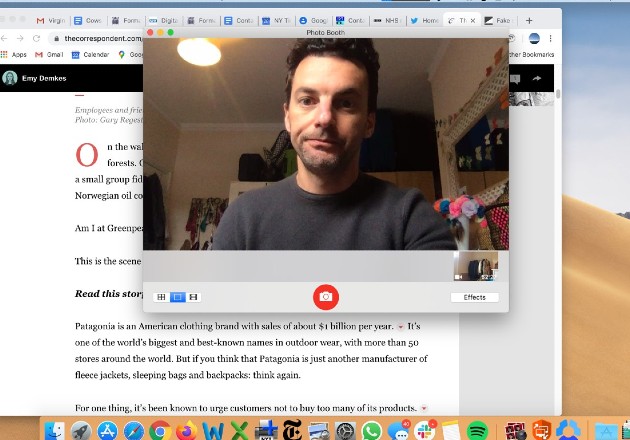Take a photo with the red camera button
The image size is (630, 440).
pyautogui.click(x=325, y=297)
